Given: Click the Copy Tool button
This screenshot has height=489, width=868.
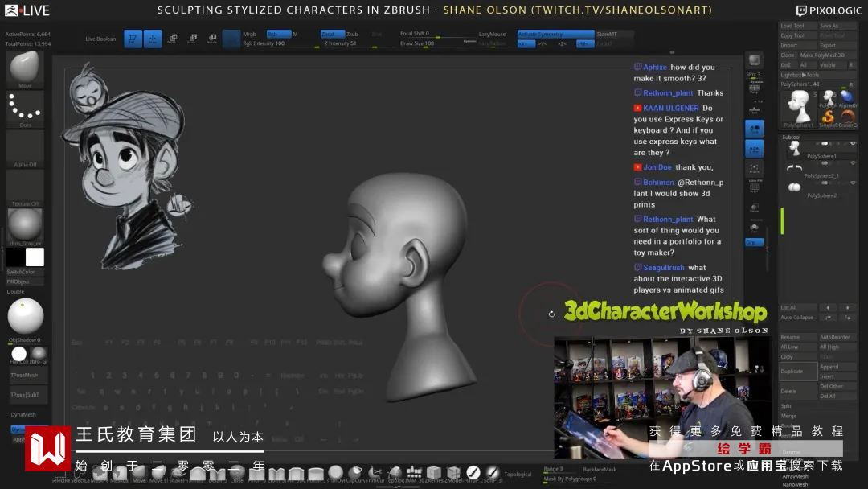Looking at the screenshot, I should coord(798,35).
